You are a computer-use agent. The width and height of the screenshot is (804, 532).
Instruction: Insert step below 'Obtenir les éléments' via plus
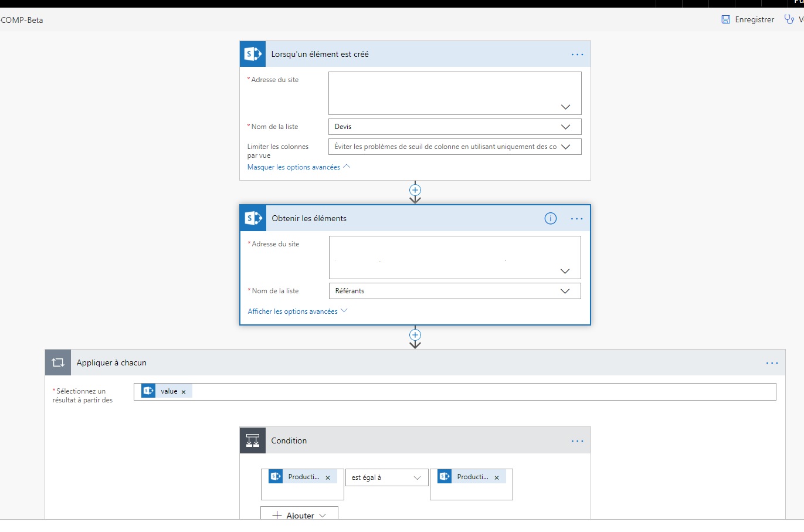pyautogui.click(x=415, y=335)
